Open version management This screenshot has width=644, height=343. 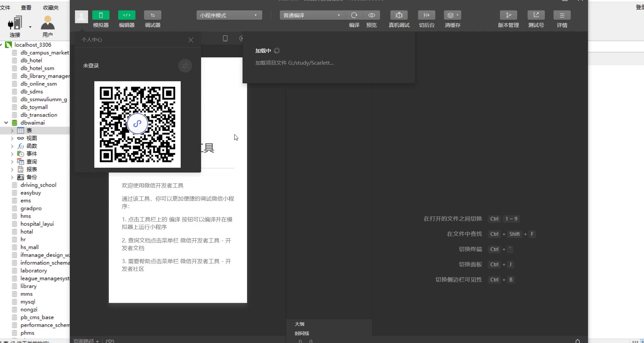508,15
